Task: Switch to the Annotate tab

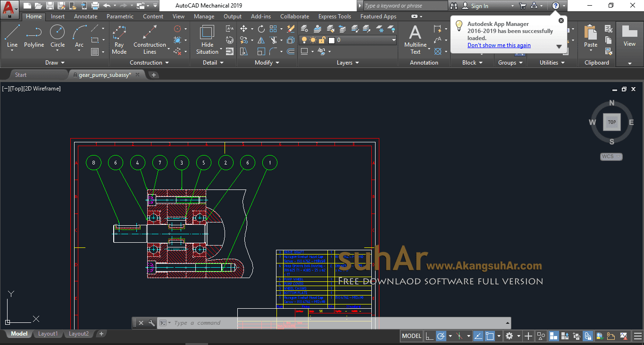Action: pyautogui.click(x=86, y=16)
